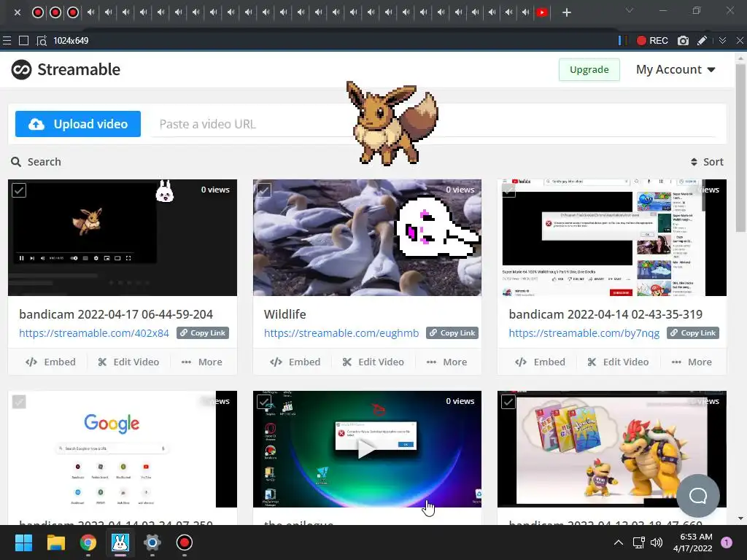Image resolution: width=747 pixels, height=560 pixels.
Task: Click the Upgrade button
Action: (x=589, y=69)
